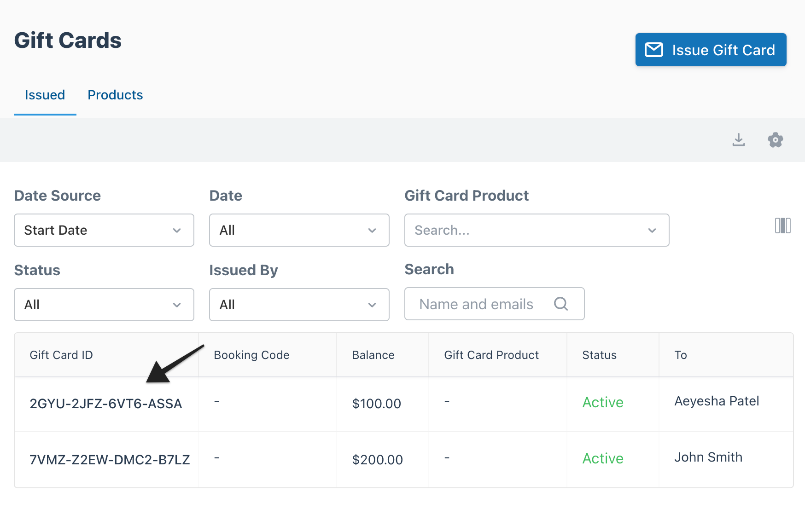The image size is (805, 532).
Task: Click the download export icon
Action: [x=738, y=139]
